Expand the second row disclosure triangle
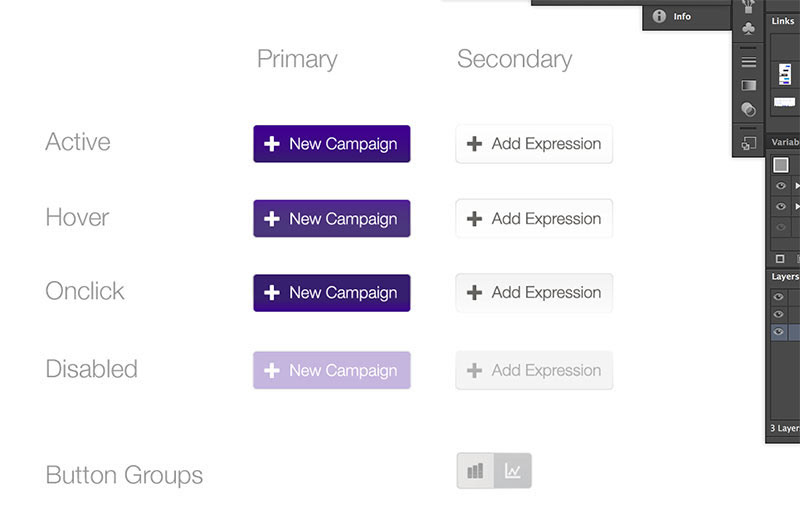 coord(797,206)
